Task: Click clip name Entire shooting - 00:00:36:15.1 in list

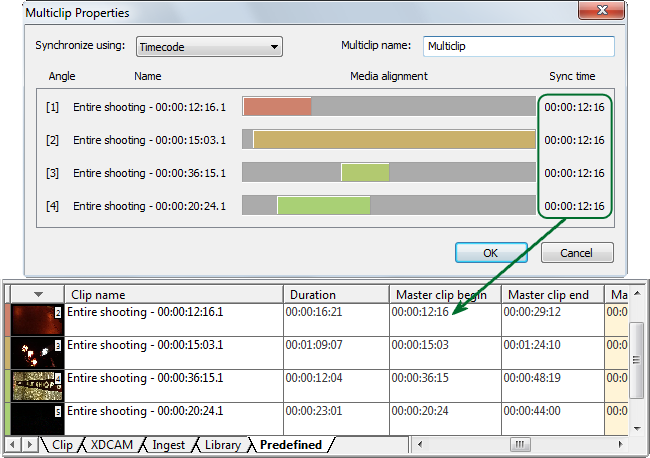Action: coord(145,378)
